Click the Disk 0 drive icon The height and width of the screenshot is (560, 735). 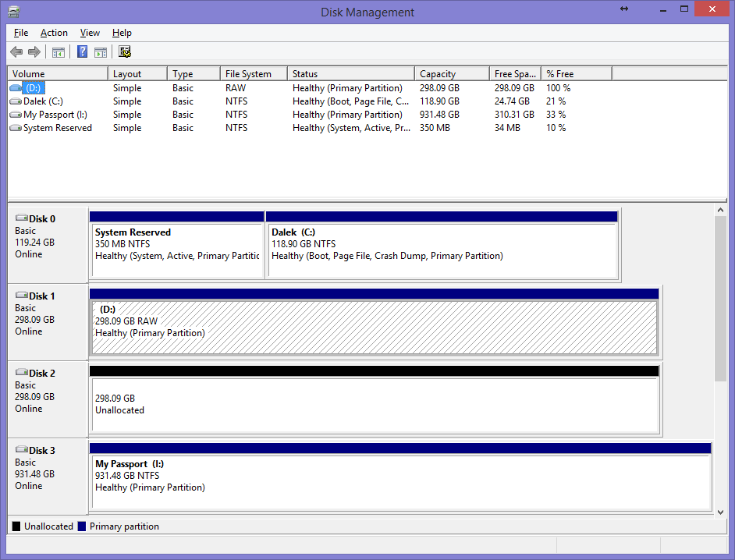[22, 218]
